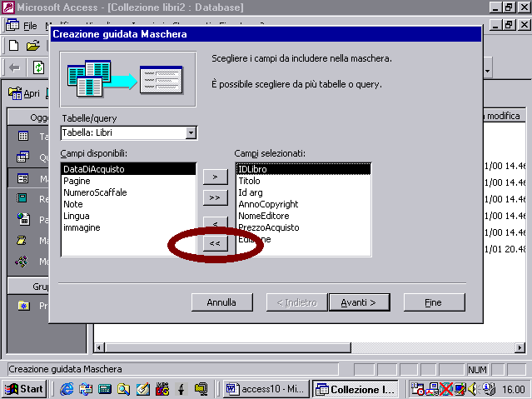This screenshot has width=532, height=399.
Task: Click the Refresh icon on web toolbar
Action: 38,67
